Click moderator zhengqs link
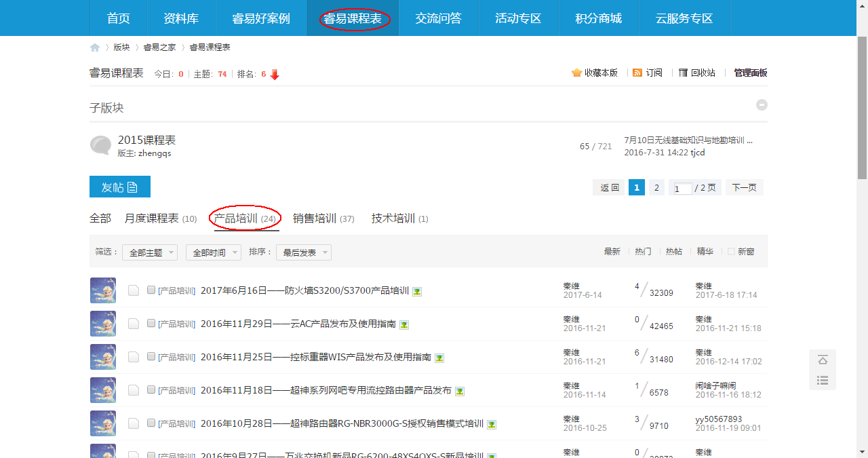The height and width of the screenshot is (458, 868). click(155, 153)
